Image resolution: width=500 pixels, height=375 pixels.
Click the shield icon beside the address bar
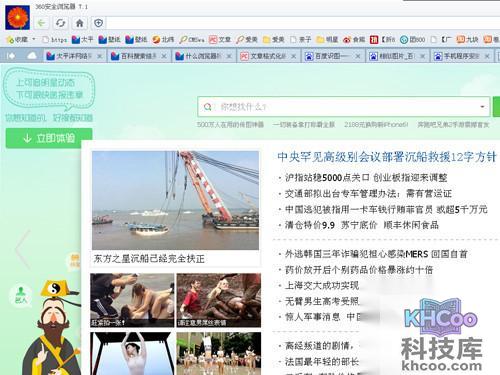pyautogui.click(x=98, y=23)
